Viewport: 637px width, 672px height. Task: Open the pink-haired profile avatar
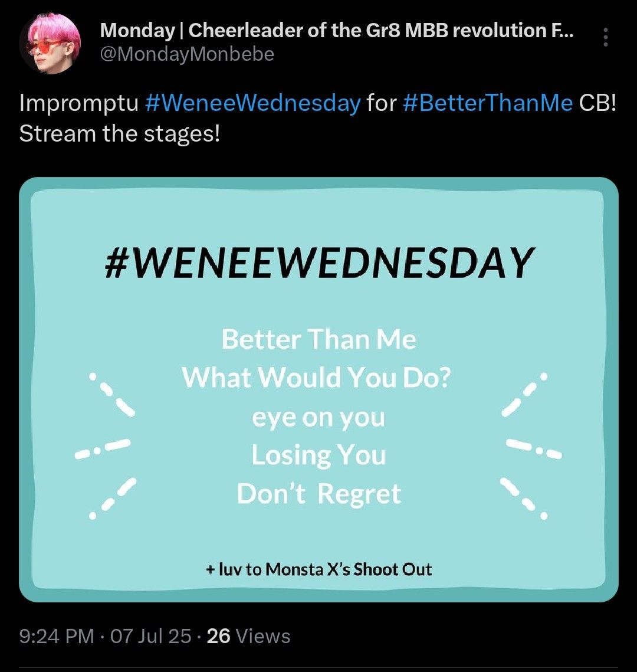point(50,43)
